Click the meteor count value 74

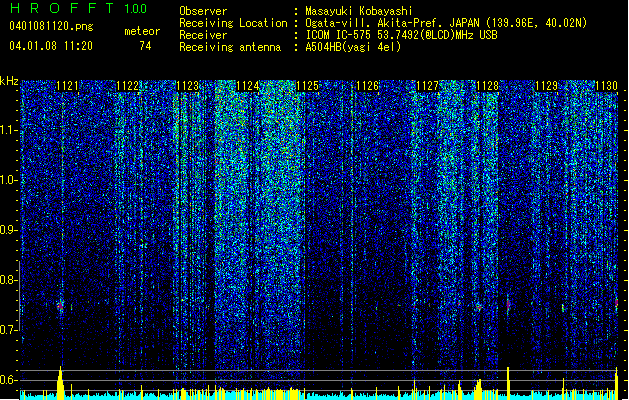(x=145, y=46)
